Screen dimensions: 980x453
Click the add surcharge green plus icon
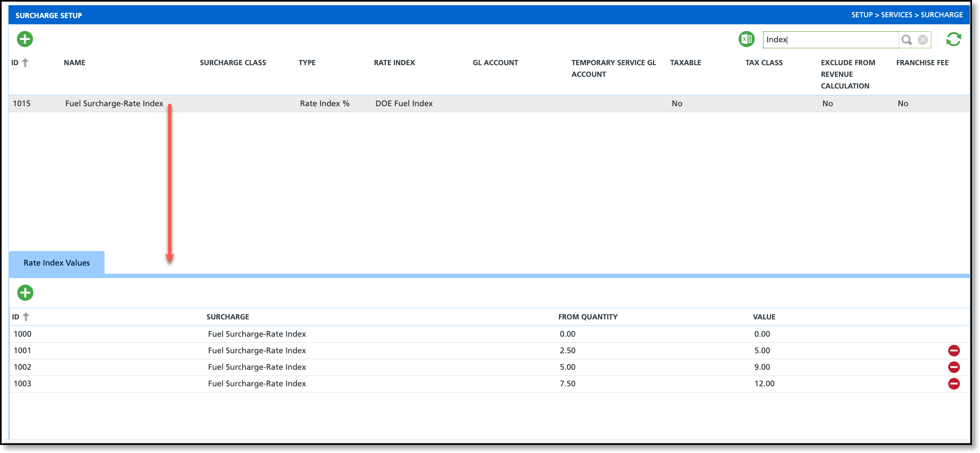tap(25, 39)
